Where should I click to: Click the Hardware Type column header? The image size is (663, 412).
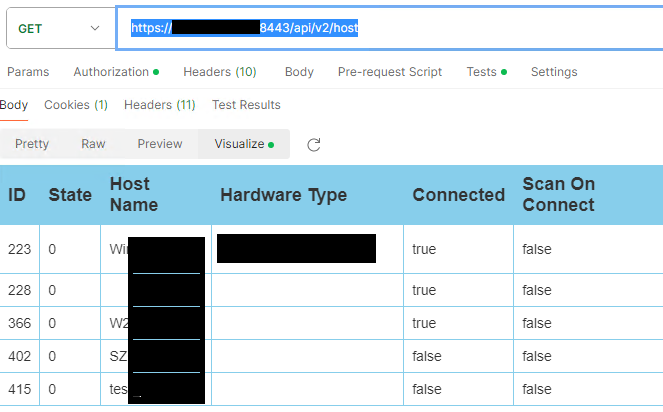(x=284, y=195)
